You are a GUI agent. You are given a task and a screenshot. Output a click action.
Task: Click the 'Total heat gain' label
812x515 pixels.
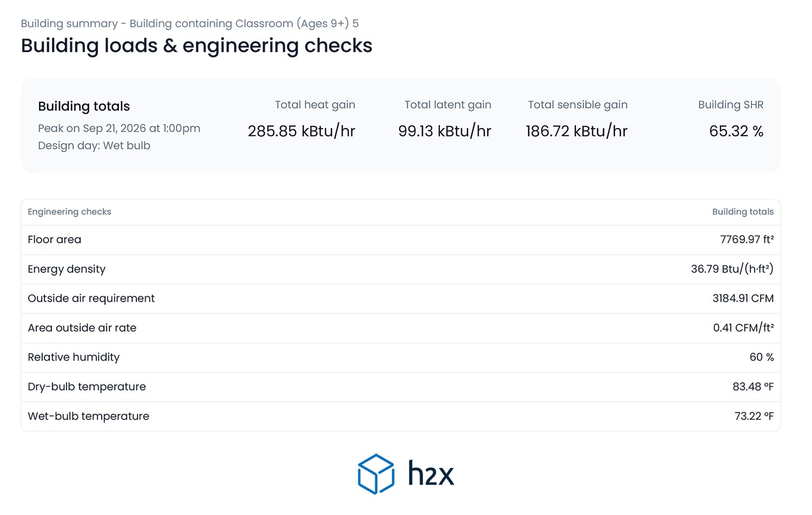(x=315, y=105)
